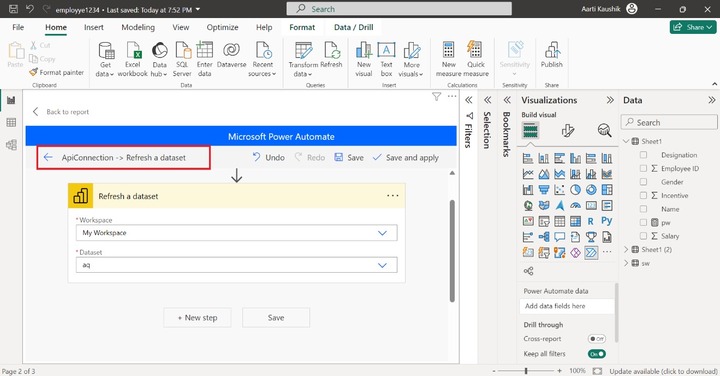Expand the Bookmarks pane
Viewport: 720px width, 376px height.
[x=506, y=100]
